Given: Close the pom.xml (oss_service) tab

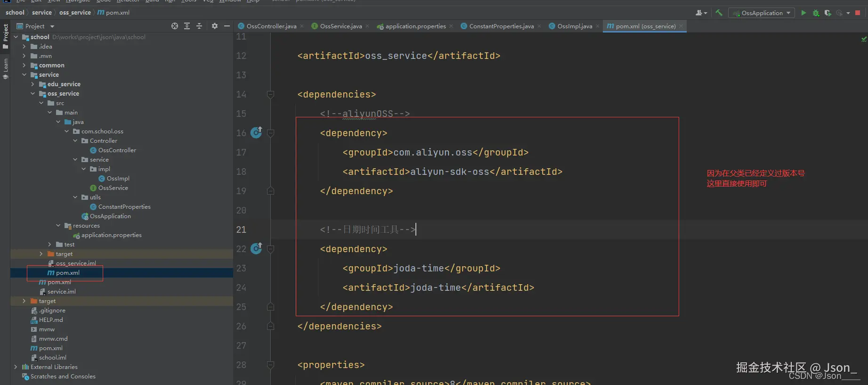Looking at the screenshot, I should pos(681,26).
